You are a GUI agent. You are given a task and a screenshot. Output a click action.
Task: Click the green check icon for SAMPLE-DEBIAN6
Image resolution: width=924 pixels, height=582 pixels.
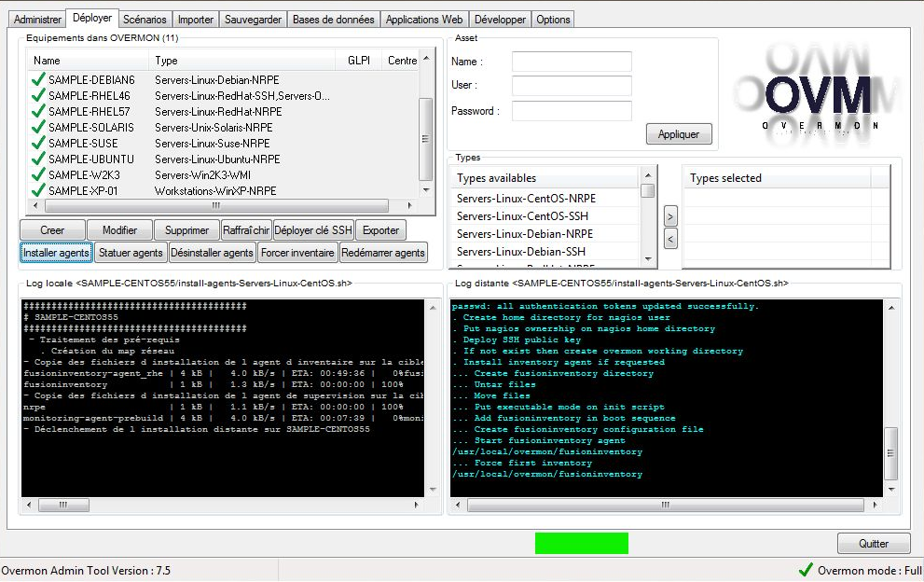[x=38, y=79]
